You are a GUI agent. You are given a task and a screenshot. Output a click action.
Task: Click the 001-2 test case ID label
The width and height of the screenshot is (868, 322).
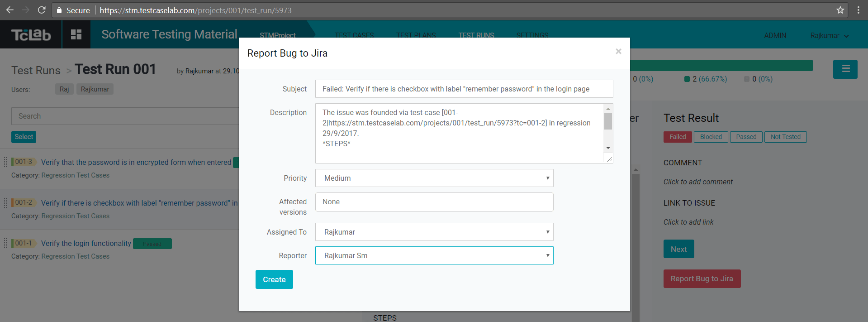click(24, 202)
